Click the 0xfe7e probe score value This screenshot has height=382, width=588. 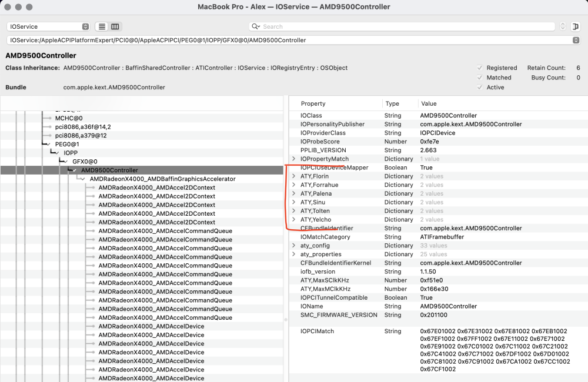pos(429,141)
